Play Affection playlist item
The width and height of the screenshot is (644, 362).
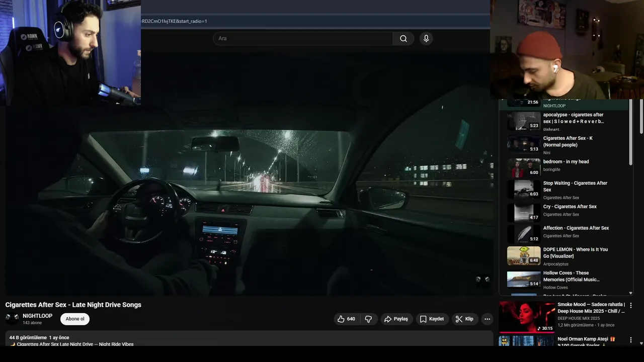563,233
